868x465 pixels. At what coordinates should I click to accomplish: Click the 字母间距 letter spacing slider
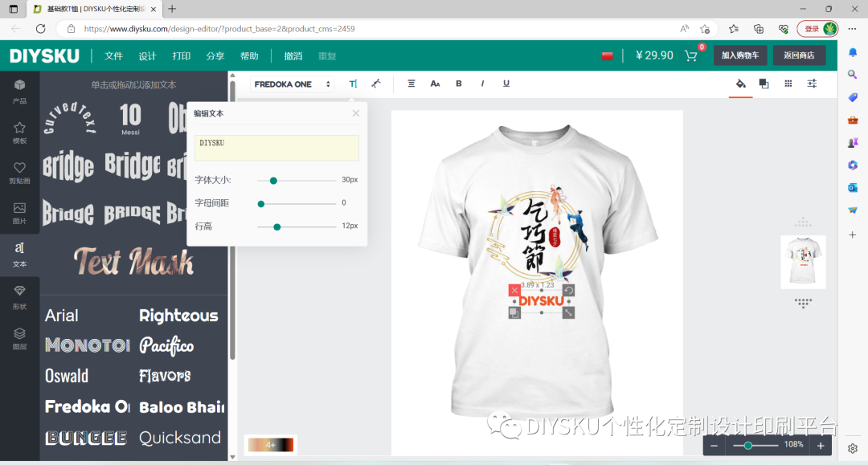297,203
